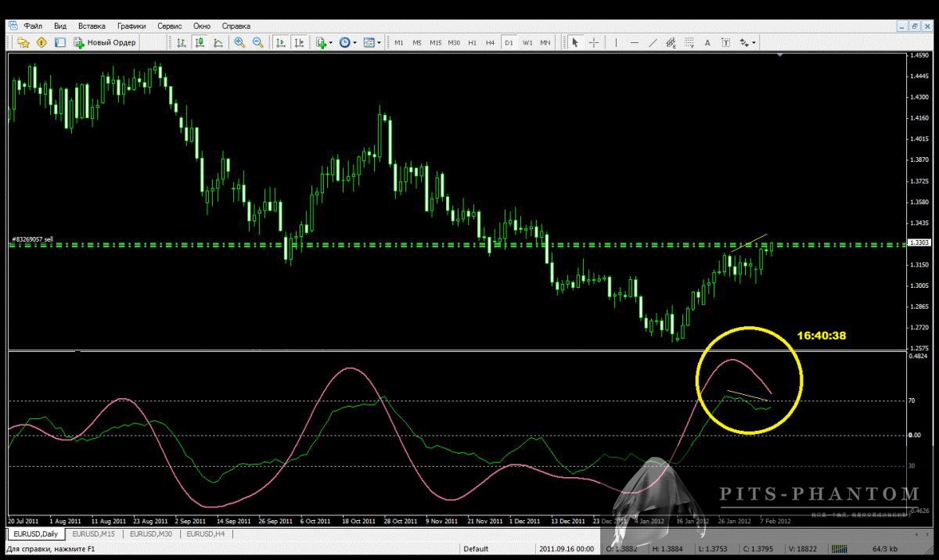The image size is (939, 560).
Task: Select the trendline drawing tool
Action: [653, 42]
